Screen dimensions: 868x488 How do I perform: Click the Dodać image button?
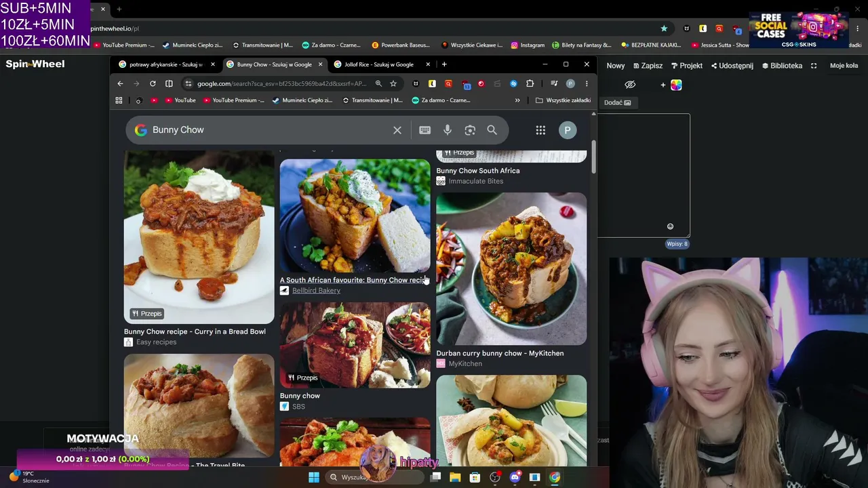(x=617, y=102)
